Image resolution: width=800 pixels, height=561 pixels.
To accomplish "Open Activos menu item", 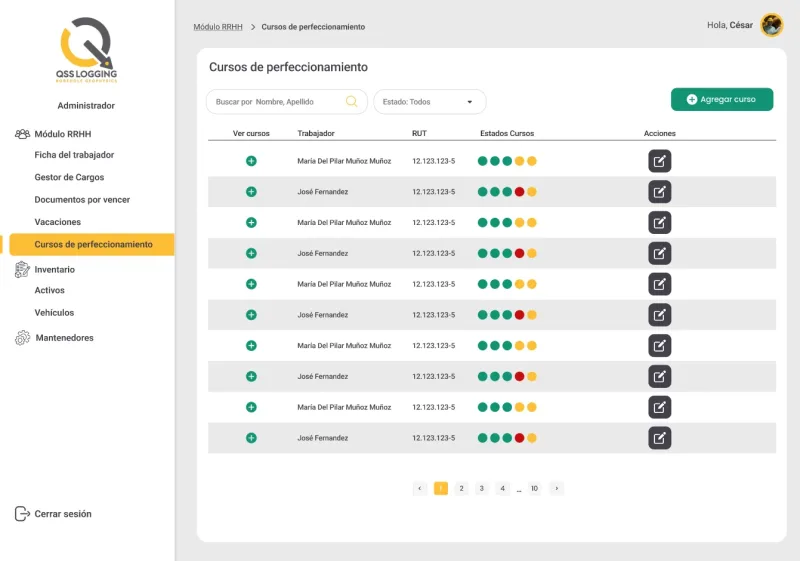I will pyautogui.click(x=49, y=290).
